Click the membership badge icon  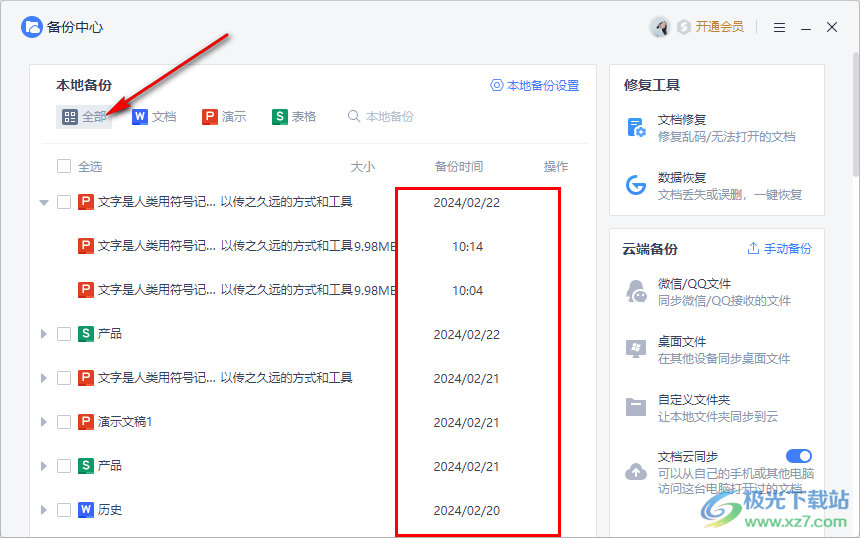tap(683, 27)
